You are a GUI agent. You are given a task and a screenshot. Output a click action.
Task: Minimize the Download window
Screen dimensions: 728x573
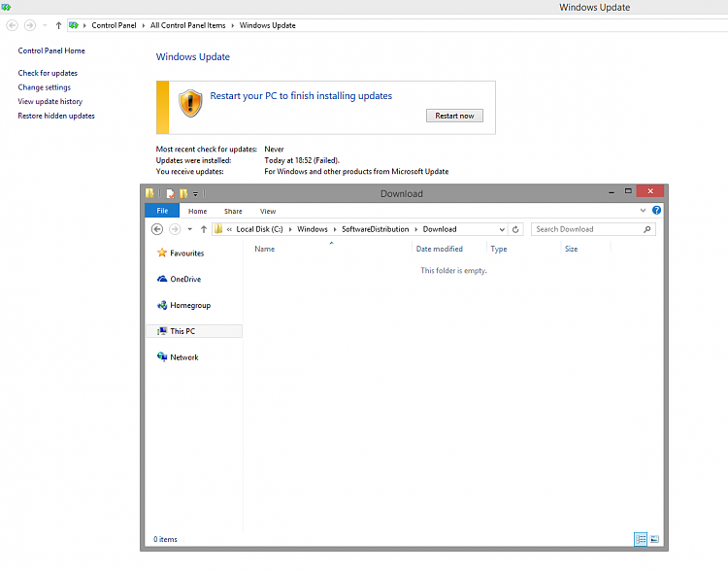(x=612, y=191)
